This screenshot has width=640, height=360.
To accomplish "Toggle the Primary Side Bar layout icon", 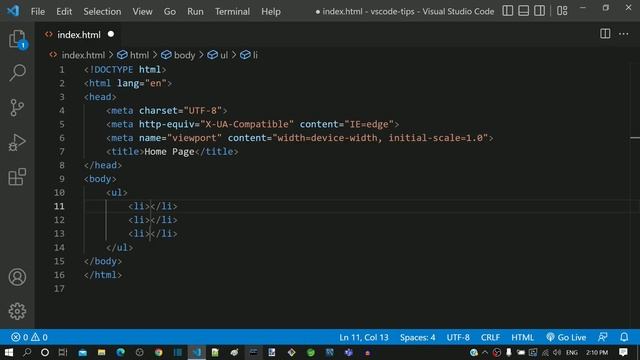I will click(507, 11).
